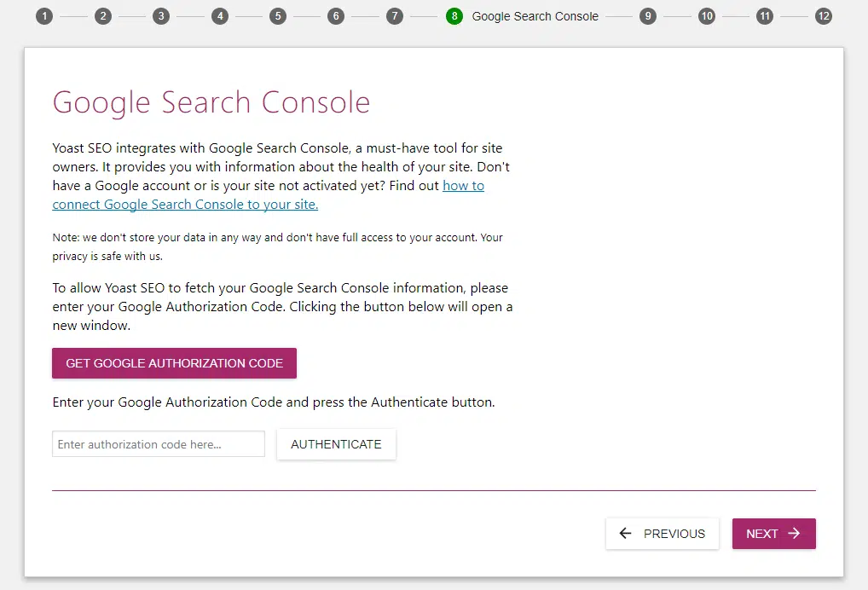Image resolution: width=868 pixels, height=590 pixels.
Task: Click Get Google Authorization Code button
Action: click(x=175, y=363)
